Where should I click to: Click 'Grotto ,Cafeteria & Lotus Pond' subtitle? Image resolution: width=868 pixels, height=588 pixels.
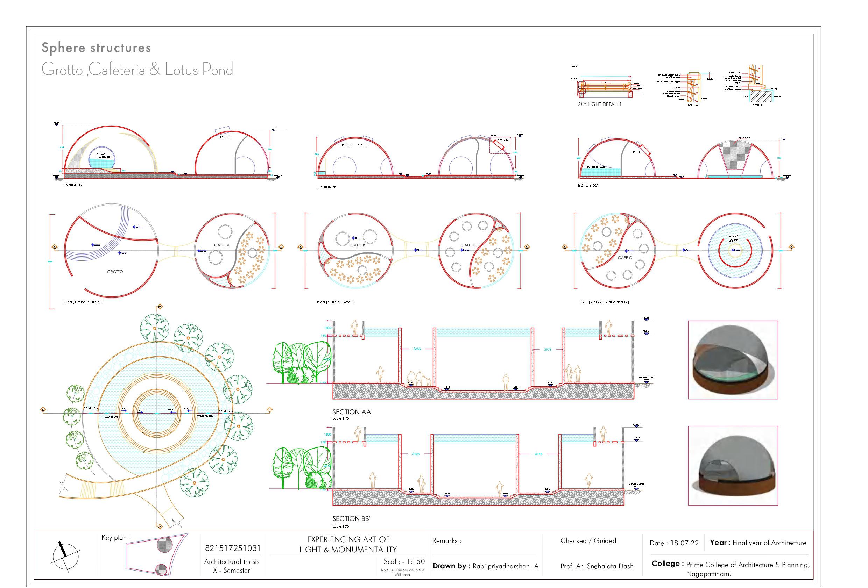coord(137,70)
